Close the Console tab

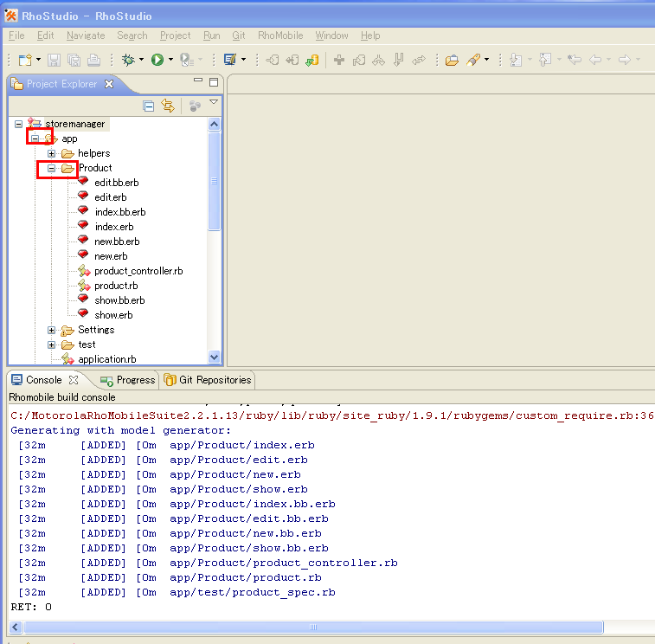point(74,379)
